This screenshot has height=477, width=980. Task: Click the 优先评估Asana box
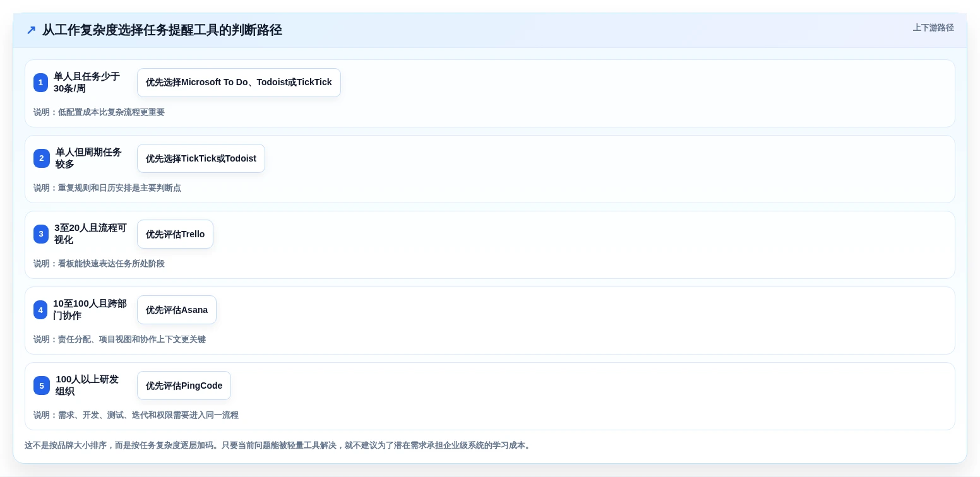coord(177,310)
